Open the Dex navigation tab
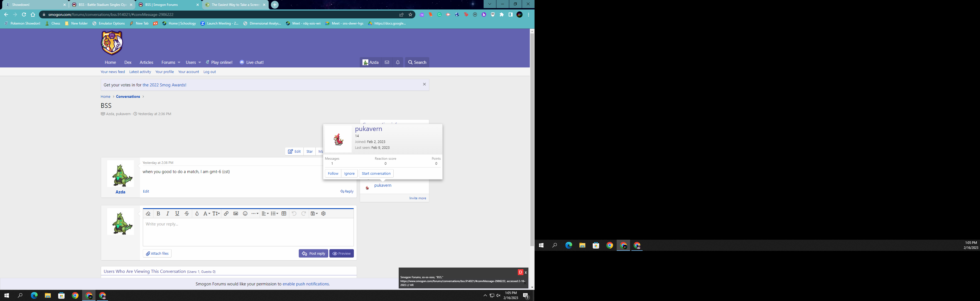 coord(128,62)
